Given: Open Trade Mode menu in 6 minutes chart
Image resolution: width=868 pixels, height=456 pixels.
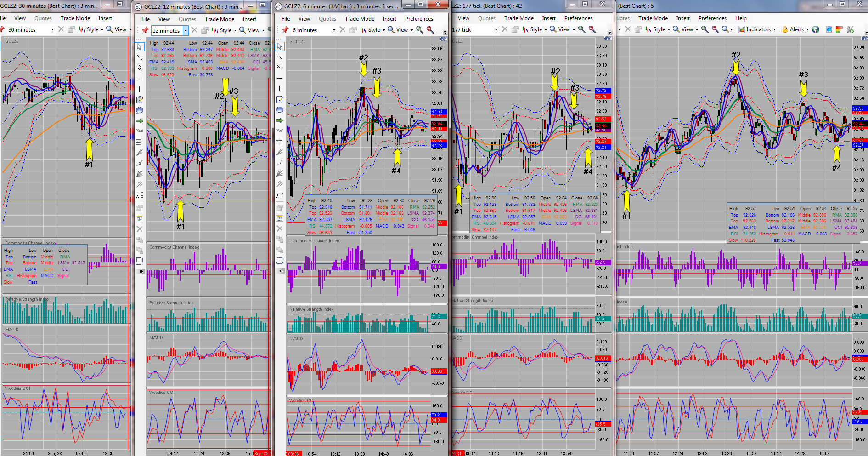Looking at the screenshot, I should (x=360, y=19).
